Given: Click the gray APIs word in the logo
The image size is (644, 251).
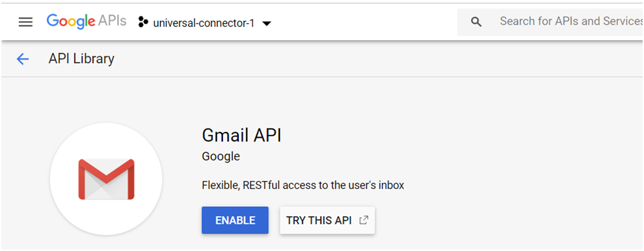Looking at the screenshot, I should [112, 21].
